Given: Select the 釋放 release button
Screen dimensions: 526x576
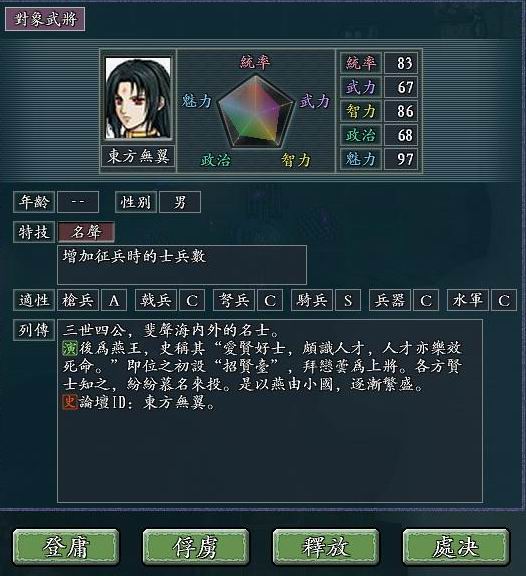Looking at the screenshot, I should coord(326,547).
